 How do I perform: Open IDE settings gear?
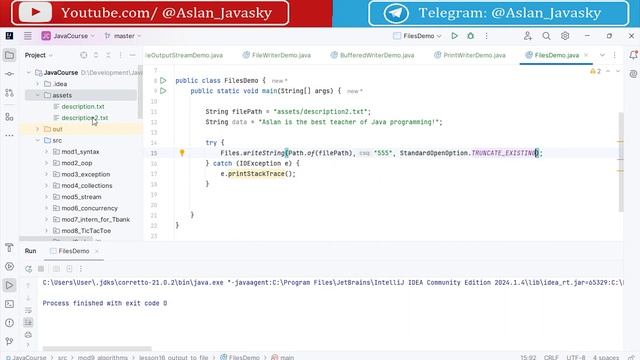click(x=565, y=36)
